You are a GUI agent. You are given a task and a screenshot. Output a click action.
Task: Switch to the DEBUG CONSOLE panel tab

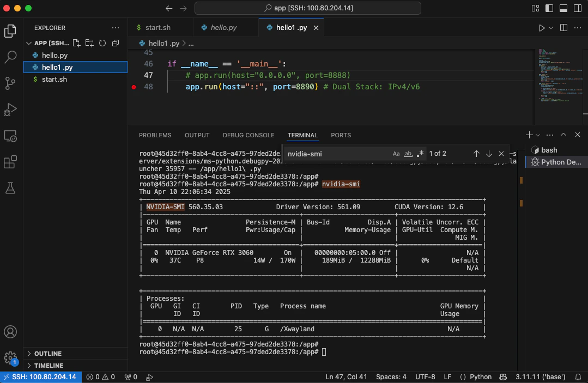(248, 135)
